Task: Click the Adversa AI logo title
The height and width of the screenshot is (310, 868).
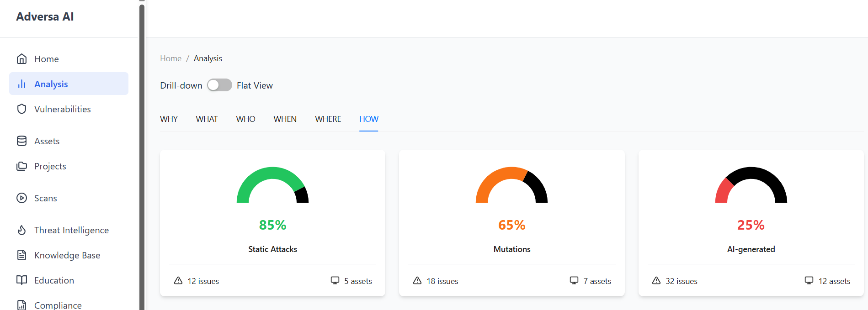Action: pyautogui.click(x=45, y=17)
